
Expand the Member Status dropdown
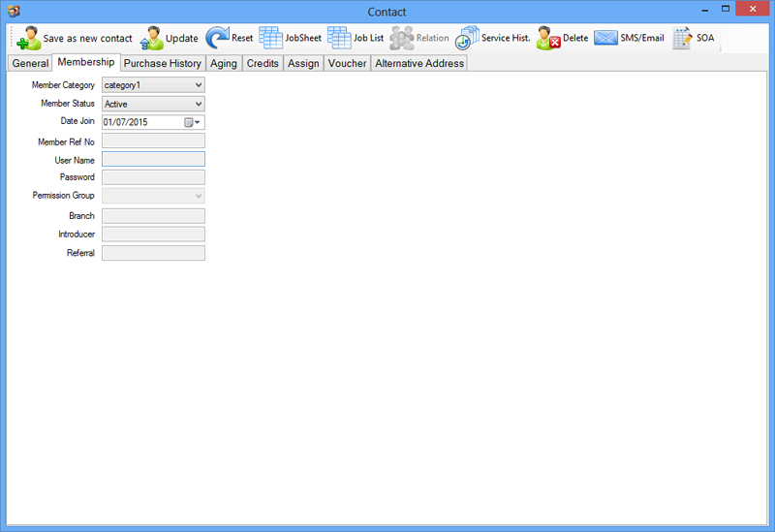coord(199,104)
